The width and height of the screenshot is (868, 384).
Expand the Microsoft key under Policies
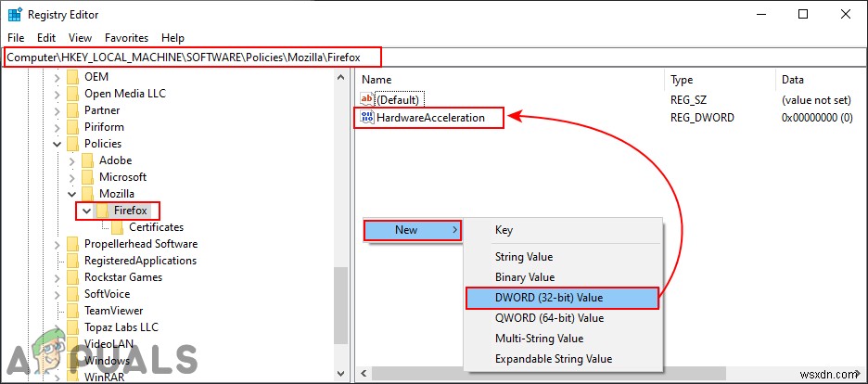tap(72, 177)
